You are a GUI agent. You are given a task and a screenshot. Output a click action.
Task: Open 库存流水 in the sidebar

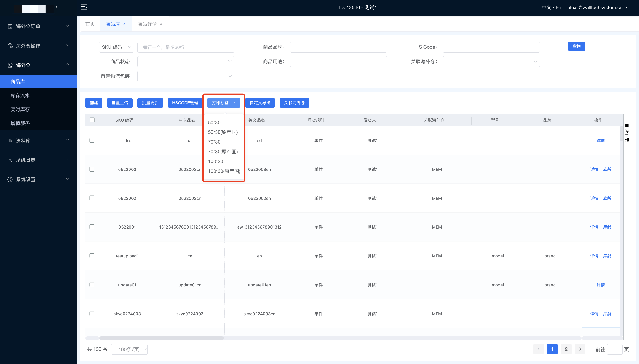(38, 95)
